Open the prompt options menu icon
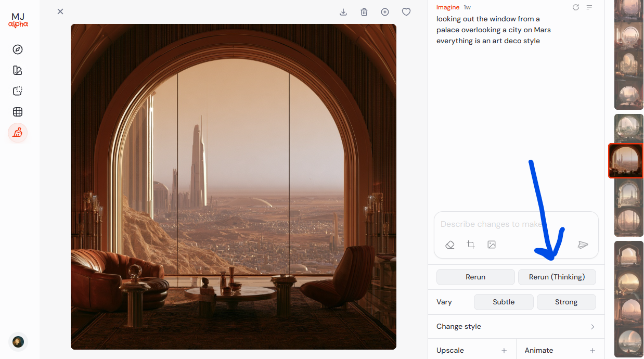 click(589, 7)
